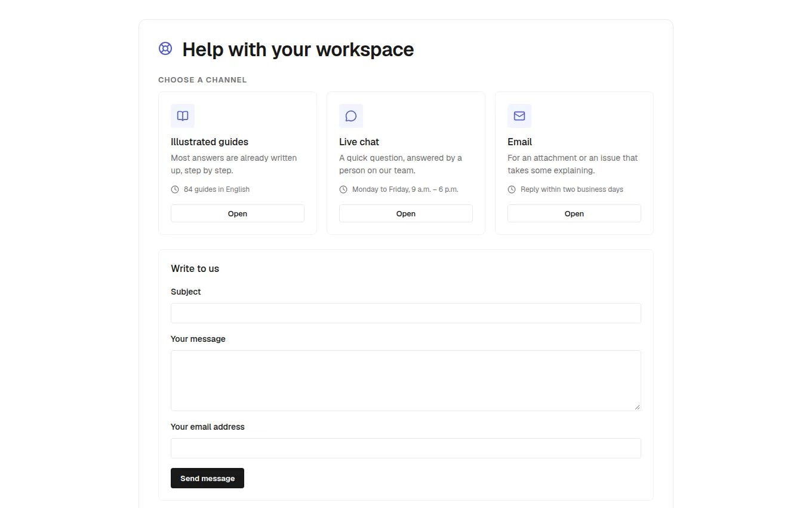Focus the Your email address field
This screenshot has height=508, width=812.
pyautogui.click(x=406, y=448)
